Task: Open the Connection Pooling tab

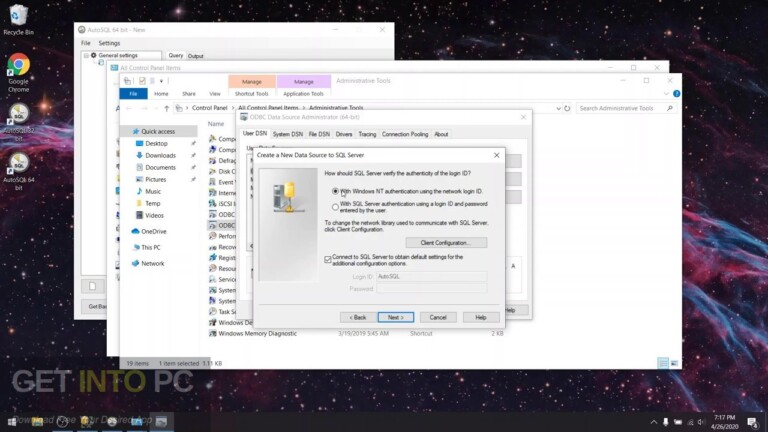Action: click(405, 134)
